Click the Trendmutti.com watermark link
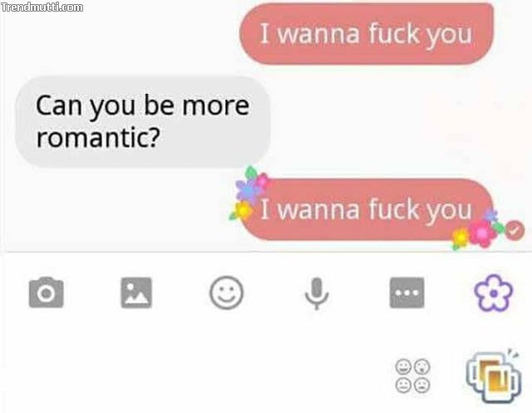This screenshot has height=413, width=532. (x=42, y=7)
